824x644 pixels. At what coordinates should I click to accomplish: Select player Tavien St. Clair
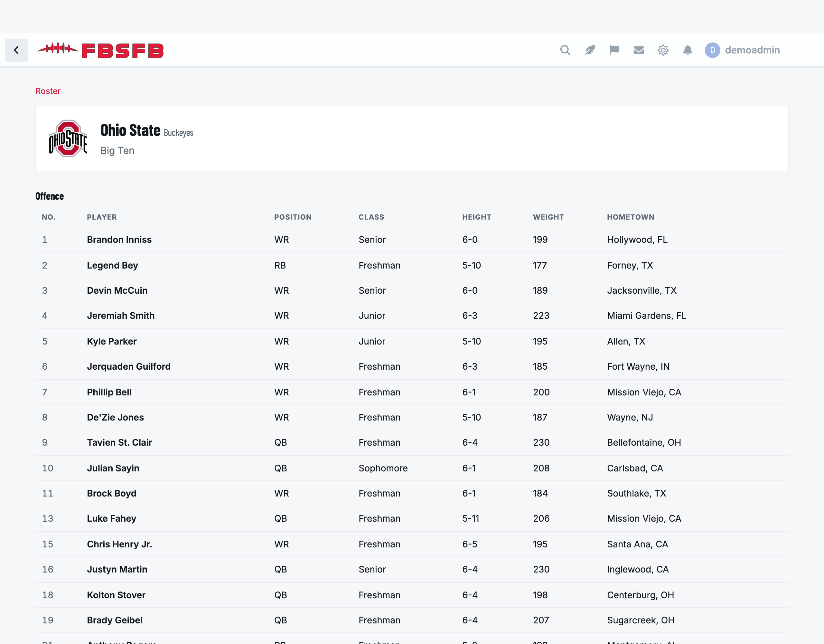coord(119,442)
